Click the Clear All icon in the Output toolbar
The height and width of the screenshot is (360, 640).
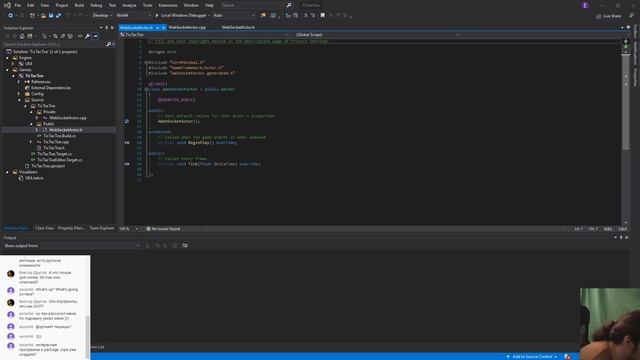click(175, 245)
